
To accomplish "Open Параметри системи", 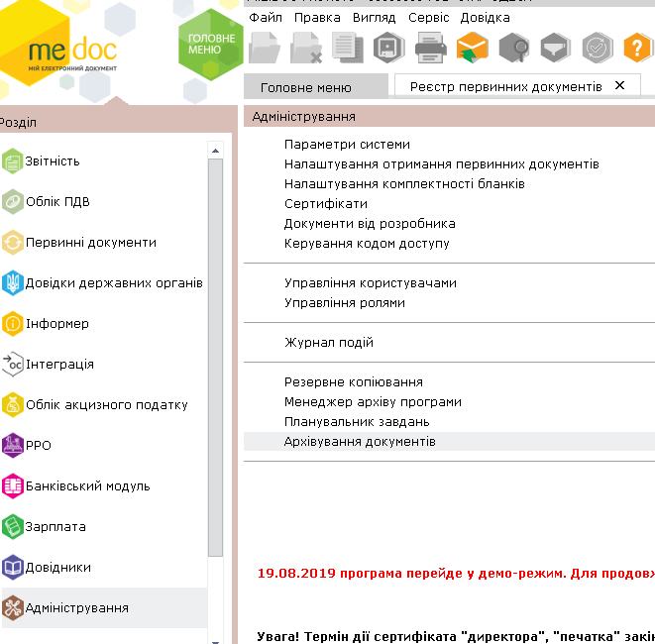I will (x=347, y=145).
